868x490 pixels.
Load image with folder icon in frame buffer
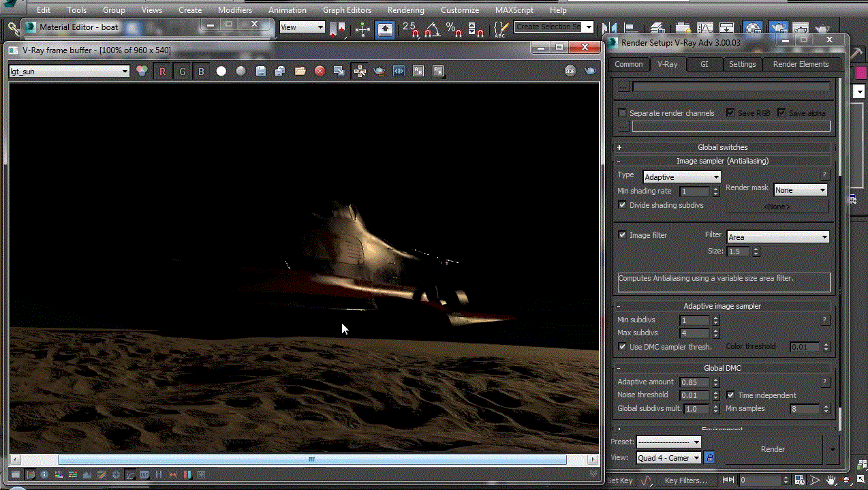(300, 71)
